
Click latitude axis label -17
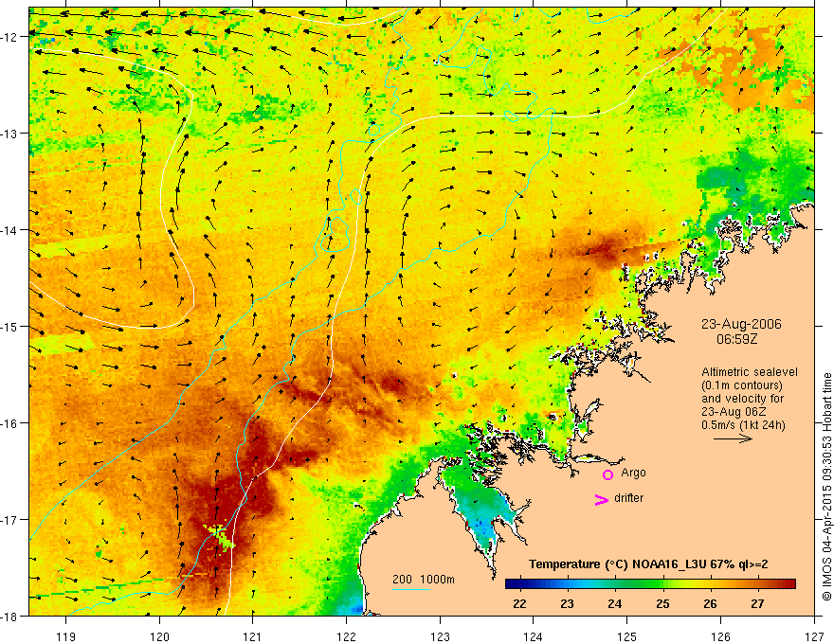click(10, 520)
